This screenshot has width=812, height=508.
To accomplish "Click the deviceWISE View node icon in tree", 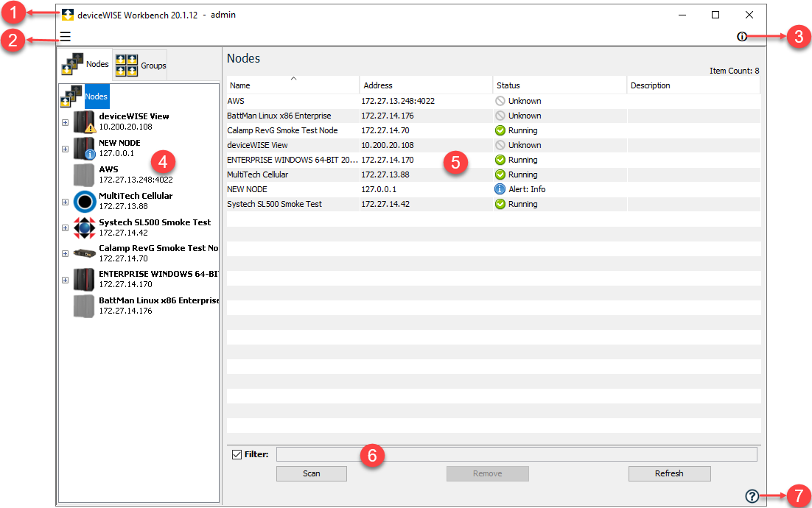I will point(85,121).
